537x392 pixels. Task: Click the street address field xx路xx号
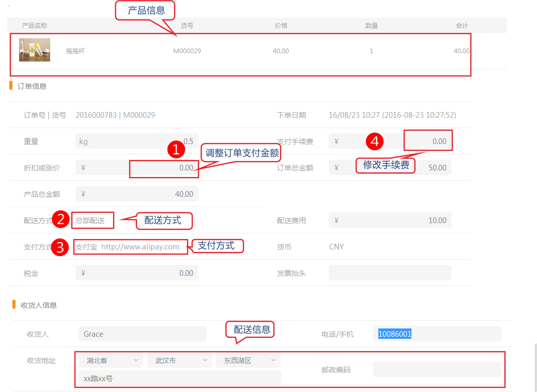point(179,379)
